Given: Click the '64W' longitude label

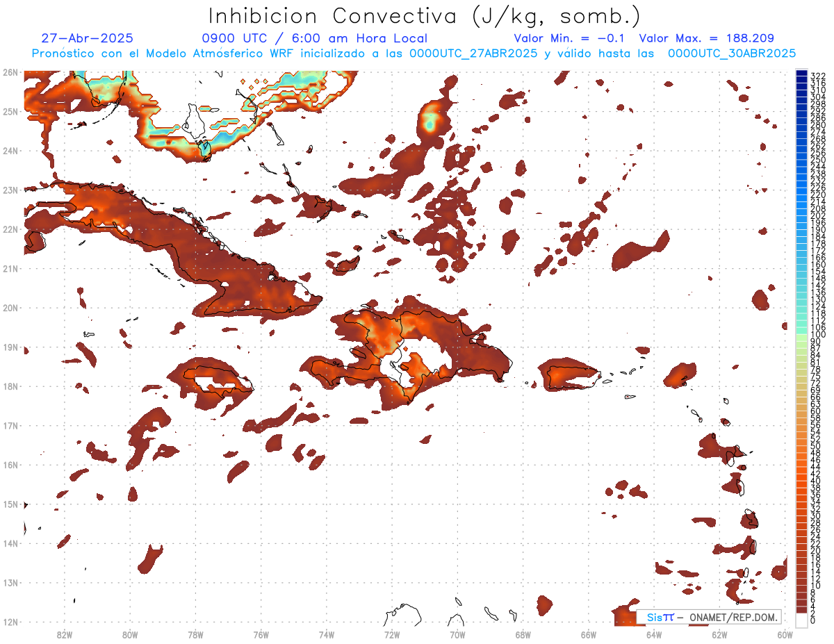Looking at the screenshot, I should tap(654, 634).
